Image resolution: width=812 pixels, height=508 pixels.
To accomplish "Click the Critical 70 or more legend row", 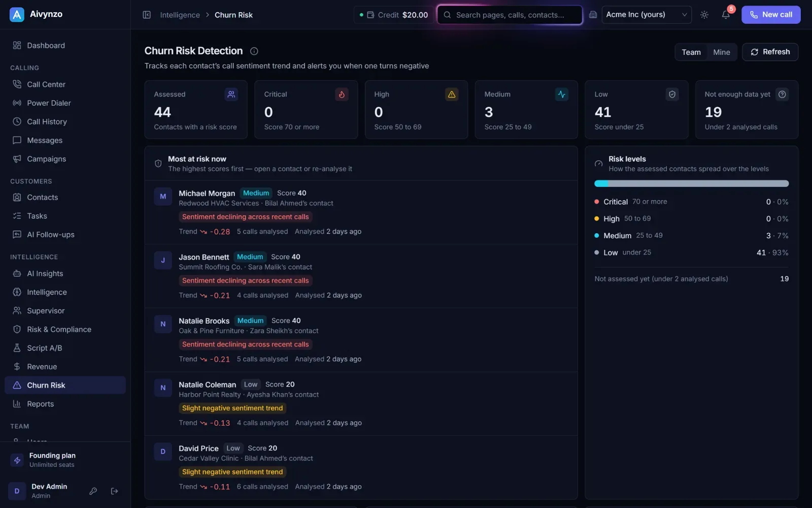I will click(691, 202).
